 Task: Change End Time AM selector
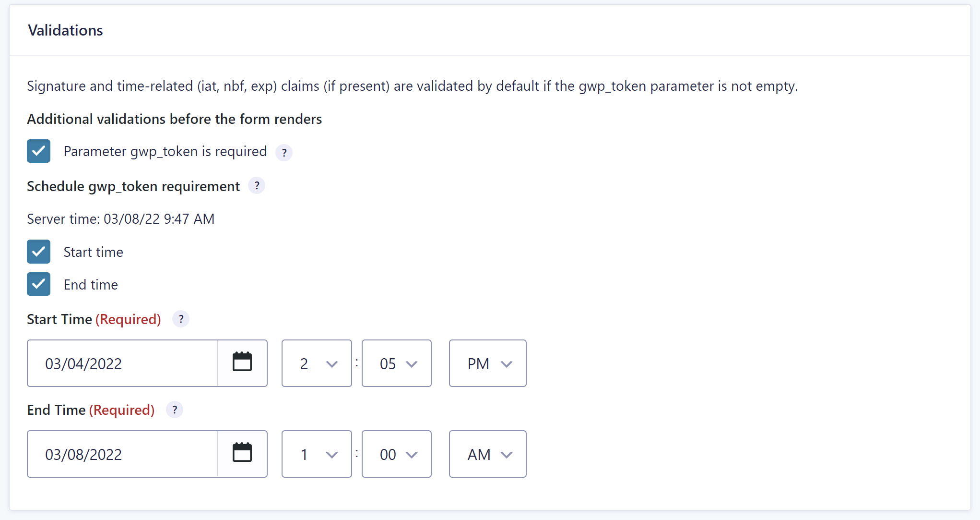(488, 454)
